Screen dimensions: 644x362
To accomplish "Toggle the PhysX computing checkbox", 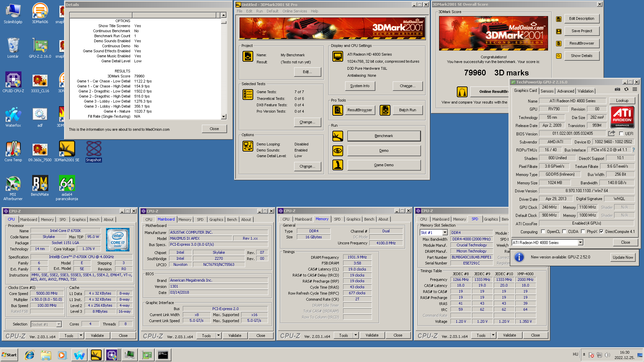I will (x=583, y=232).
